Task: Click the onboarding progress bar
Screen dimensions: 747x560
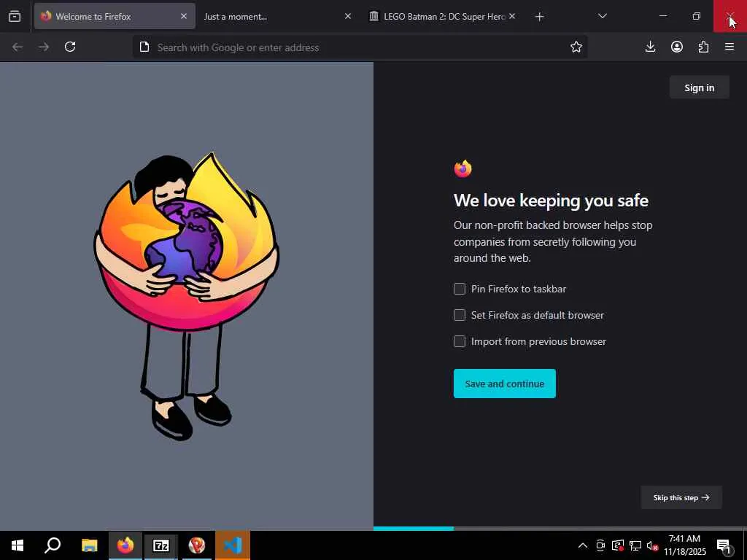Action: click(x=560, y=529)
